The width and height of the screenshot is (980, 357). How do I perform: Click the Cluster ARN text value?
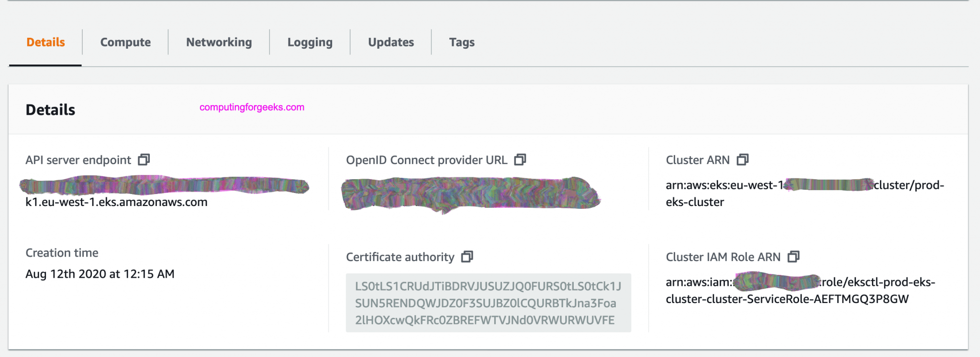tap(804, 193)
